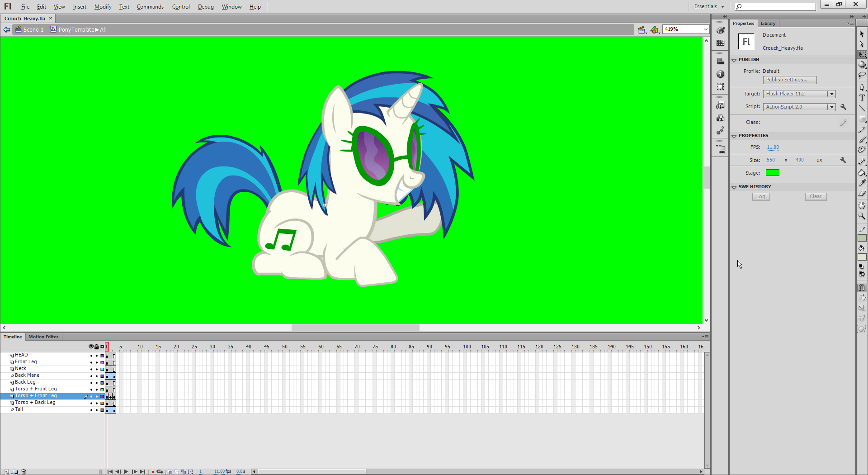Viewport: 868px width, 475px height.
Task: Swap stroke and fill colors
Action: coord(862,274)
